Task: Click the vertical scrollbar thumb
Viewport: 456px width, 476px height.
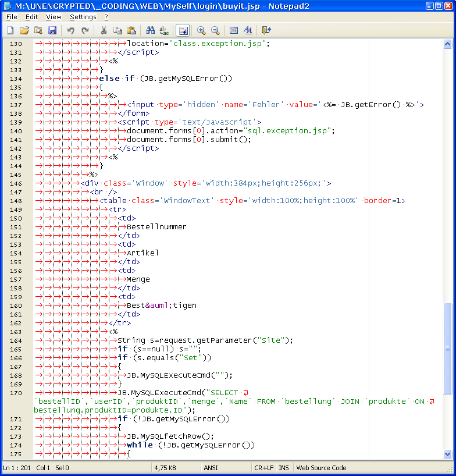Action: [x=447, y=349]
